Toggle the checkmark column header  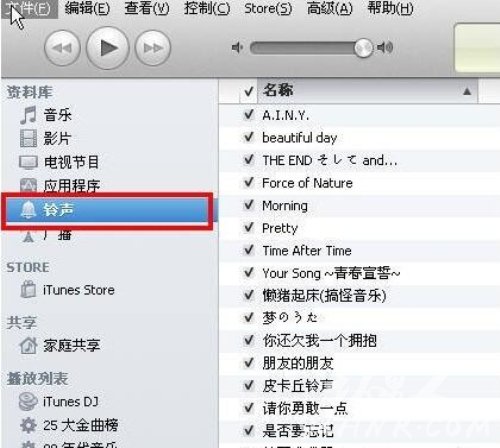(249, 91)
